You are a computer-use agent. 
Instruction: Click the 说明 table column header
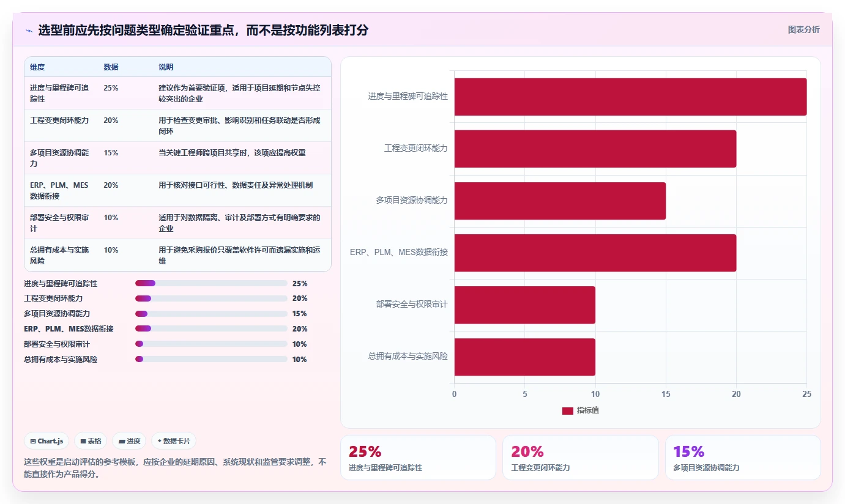point(166,67)
